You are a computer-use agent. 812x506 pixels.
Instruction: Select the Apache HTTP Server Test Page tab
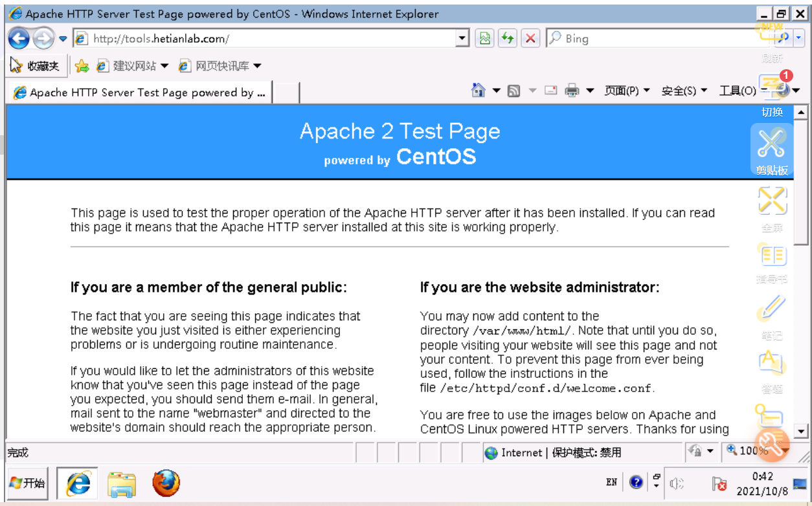(139, 93)
